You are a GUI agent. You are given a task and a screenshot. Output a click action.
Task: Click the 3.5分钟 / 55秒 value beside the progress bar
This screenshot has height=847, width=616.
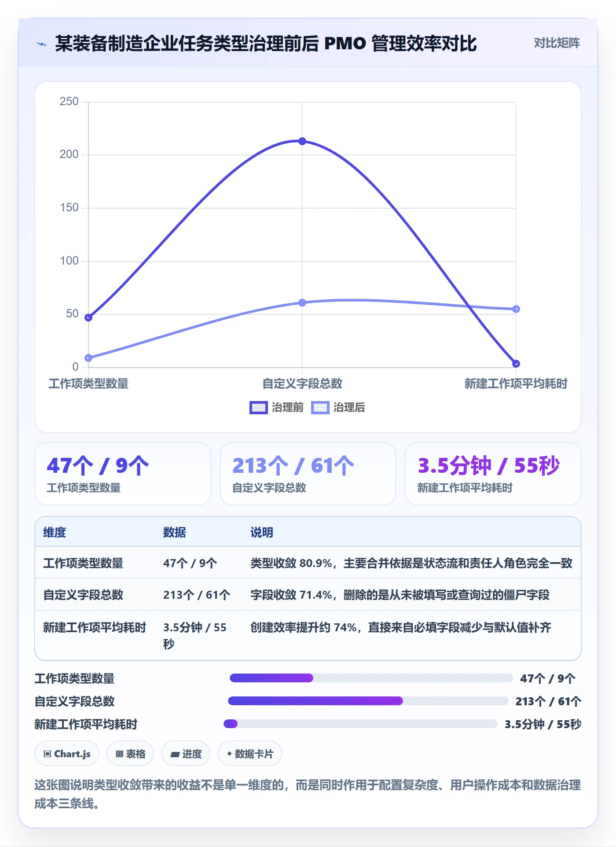pos(543,724)
